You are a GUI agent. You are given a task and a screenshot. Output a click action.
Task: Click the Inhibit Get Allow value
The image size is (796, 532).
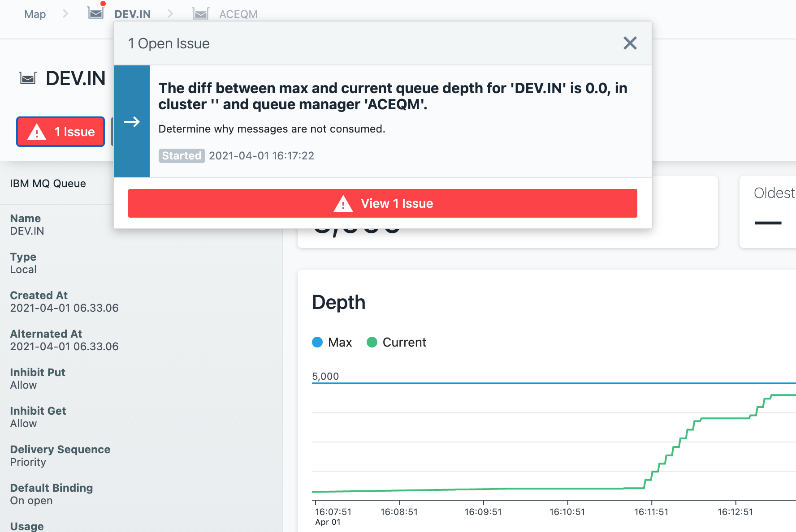(23, 424)
